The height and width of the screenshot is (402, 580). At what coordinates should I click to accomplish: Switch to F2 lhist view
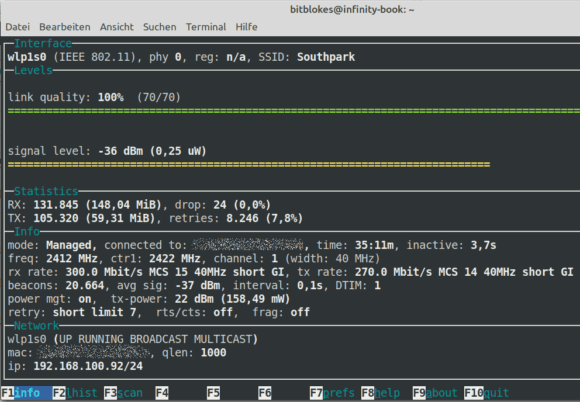coord(75,392)
